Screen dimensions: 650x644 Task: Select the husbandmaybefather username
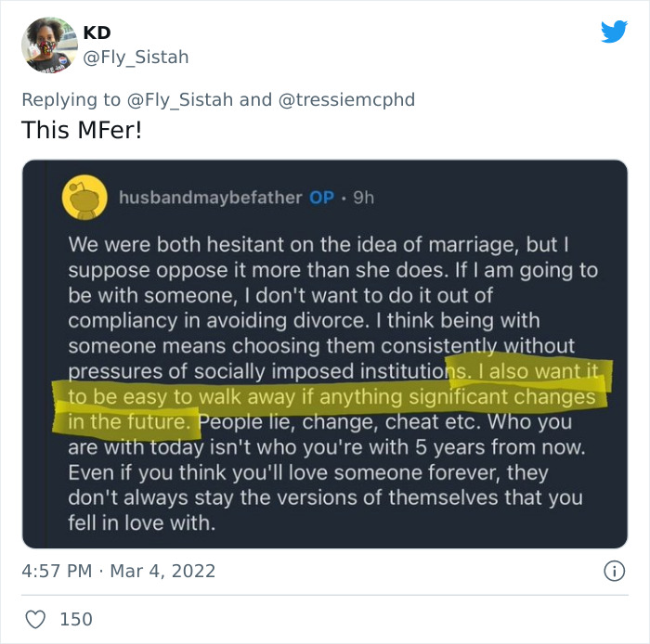pyautogui.click(x=210, y=198)
